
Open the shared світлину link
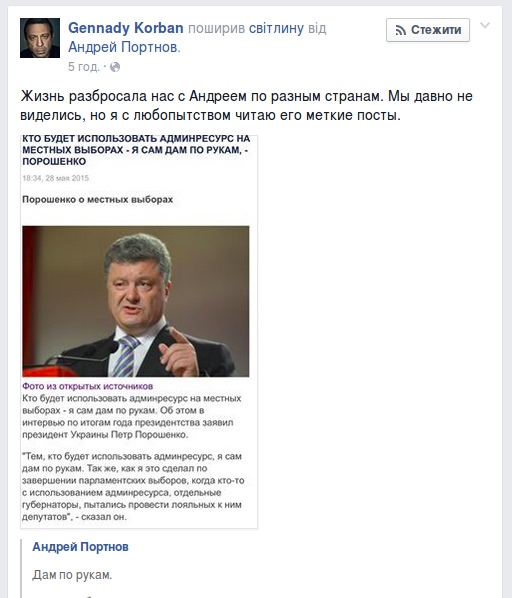(x=276, y=28)
